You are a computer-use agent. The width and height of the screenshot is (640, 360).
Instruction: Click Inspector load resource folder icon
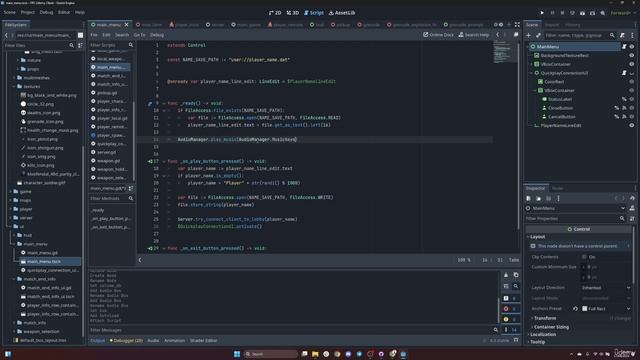tap(538, 198)
